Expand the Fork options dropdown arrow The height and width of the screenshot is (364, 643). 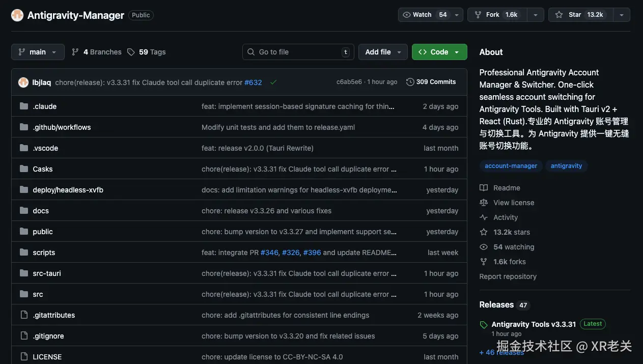(x=535, y=15)
